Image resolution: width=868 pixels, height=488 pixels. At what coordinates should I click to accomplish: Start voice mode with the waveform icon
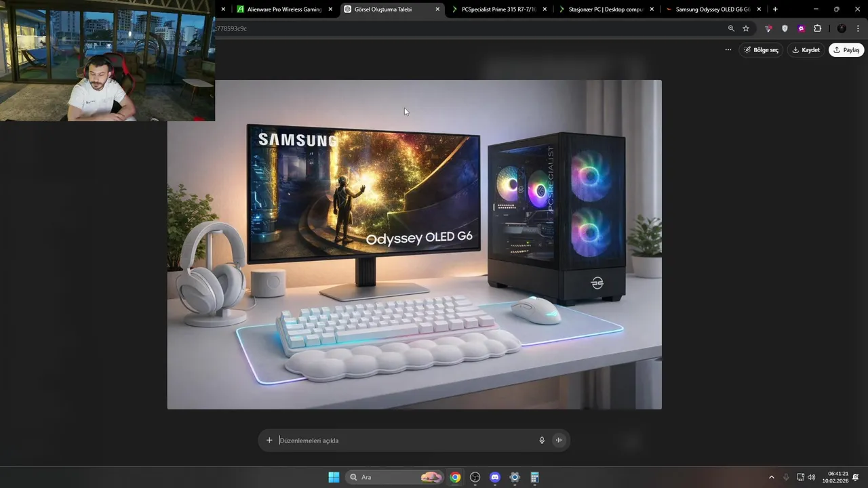[x=559, y=441]
